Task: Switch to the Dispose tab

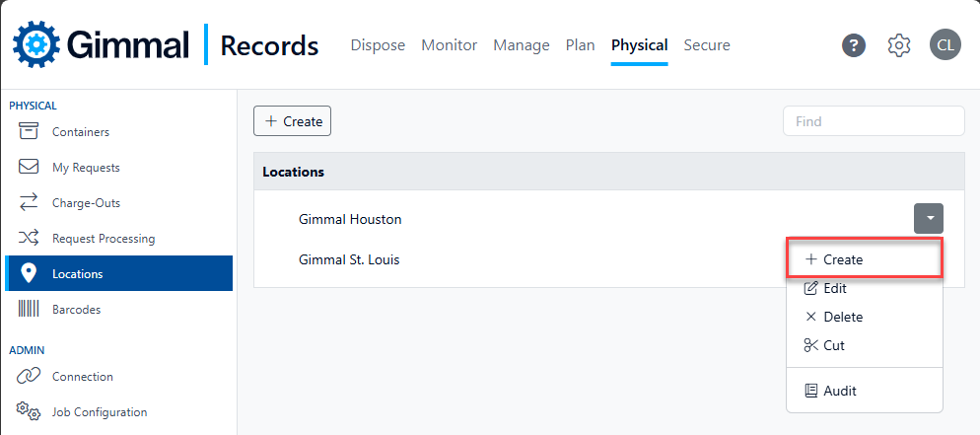Action: (x=378, y=45)
